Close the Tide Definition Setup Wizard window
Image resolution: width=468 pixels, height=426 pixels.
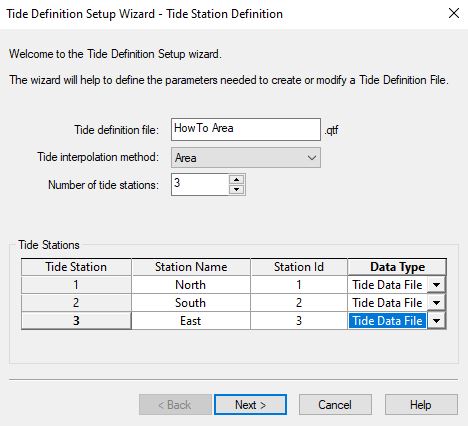tap(454, 14)
